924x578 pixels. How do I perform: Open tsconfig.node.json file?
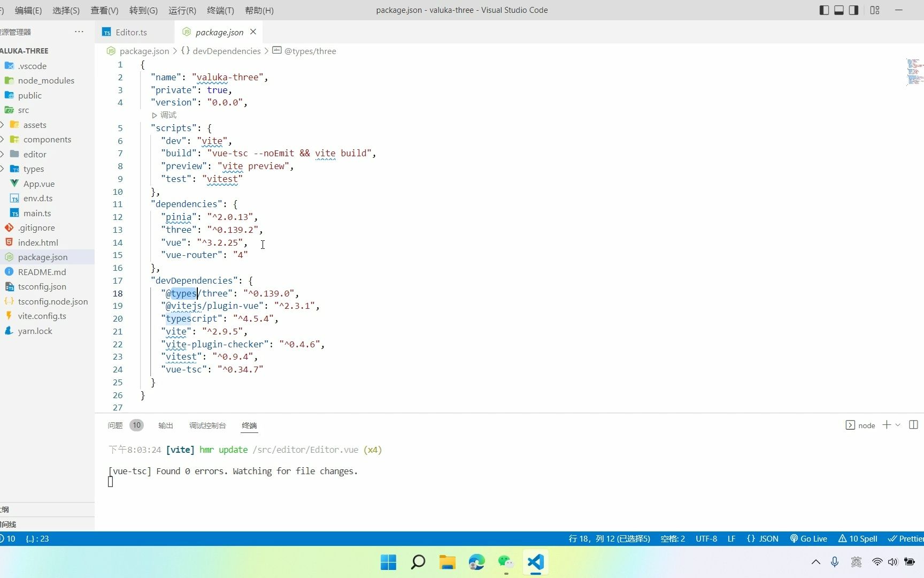tap(53, 301)
